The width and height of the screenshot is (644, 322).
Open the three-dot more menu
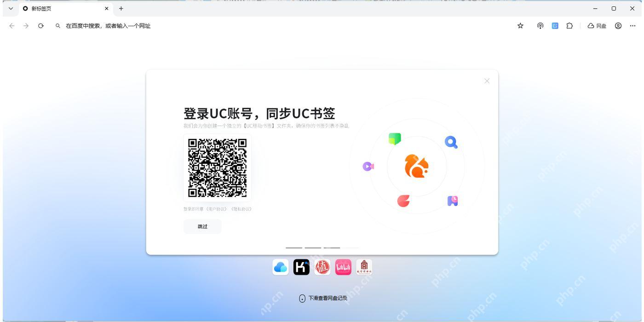coord(632,26)
